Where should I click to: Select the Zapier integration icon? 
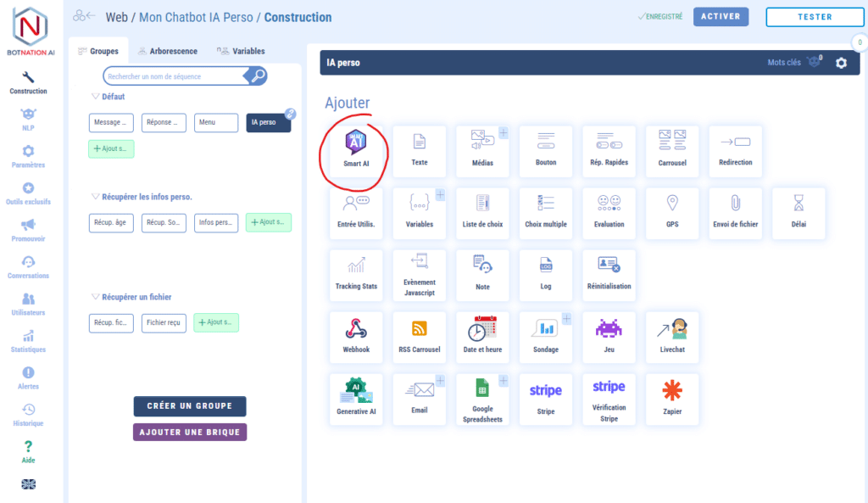[x=672, y=398]
